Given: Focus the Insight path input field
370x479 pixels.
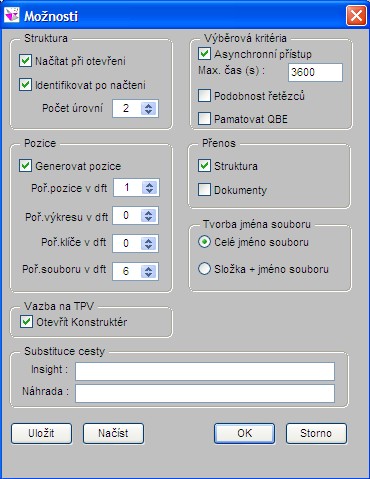Looking at the screenshot, I should (205, 371).
